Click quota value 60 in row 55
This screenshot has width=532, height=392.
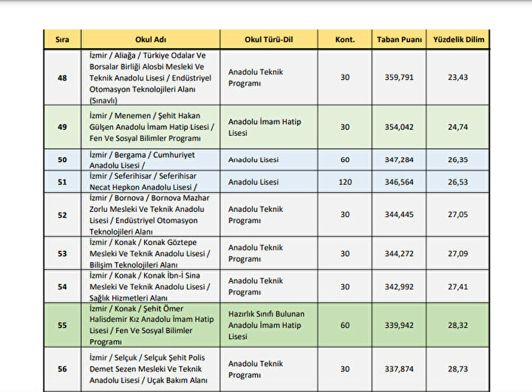click(x=345, y=326)
